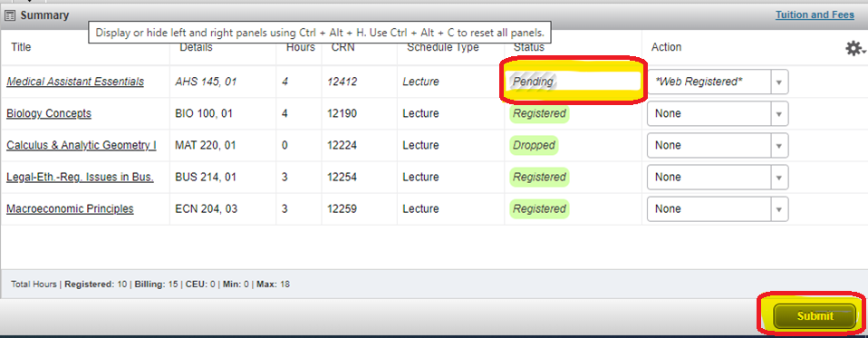
Task: Expand Action dropdown for Medical Assistant Essentials
Action: coord(718,82)
